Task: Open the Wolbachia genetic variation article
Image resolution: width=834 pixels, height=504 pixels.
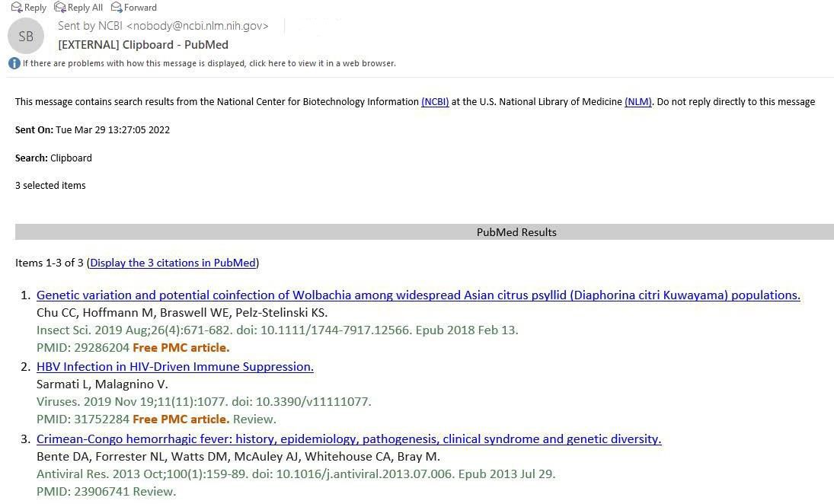Action: pyautogui.click(x=418, y=295)
